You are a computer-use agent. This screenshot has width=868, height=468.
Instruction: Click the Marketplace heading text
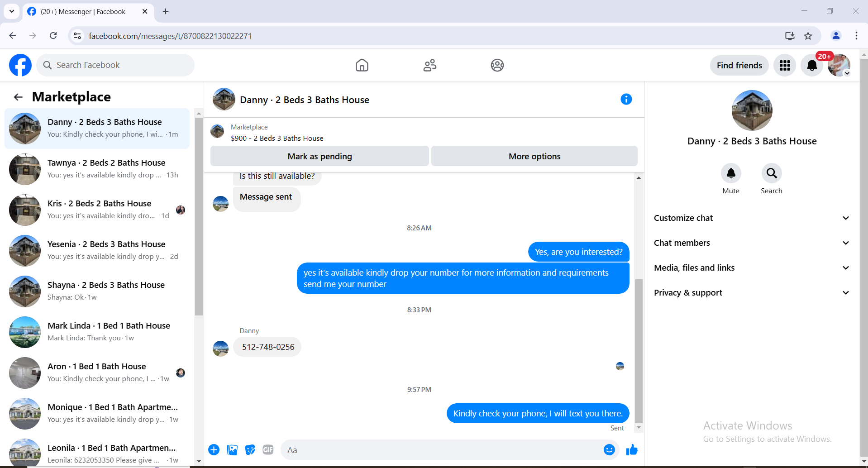tap(72, 97)
